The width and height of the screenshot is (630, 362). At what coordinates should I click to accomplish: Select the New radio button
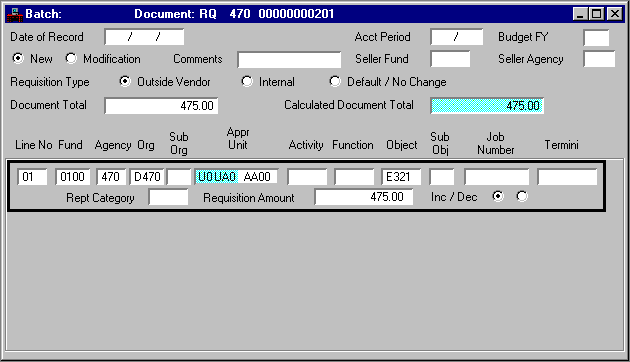click(x=18, y=58)
